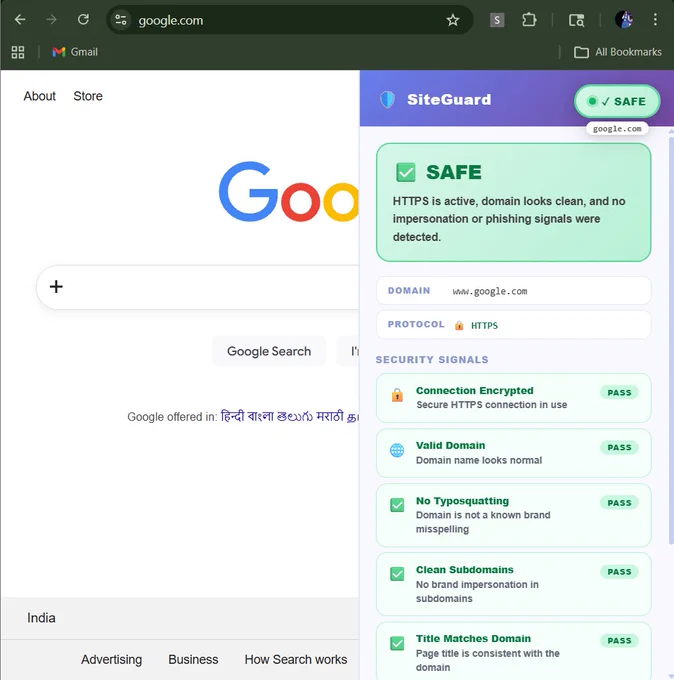Screen dimensions: 674x680
Task: Click PASS badge on Clean Subdomains
Action: point(619,572)
